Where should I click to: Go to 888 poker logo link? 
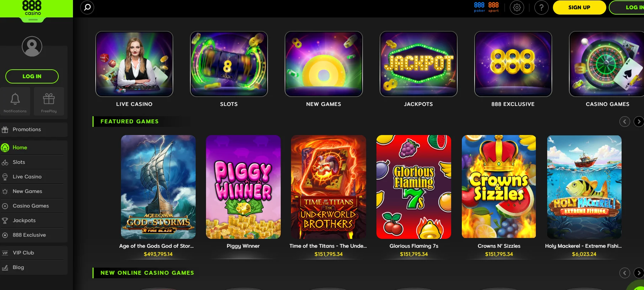pos(479,7)
